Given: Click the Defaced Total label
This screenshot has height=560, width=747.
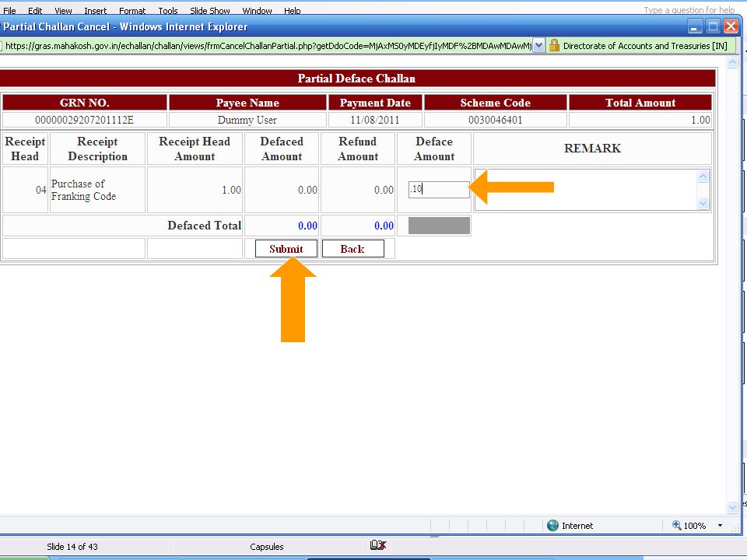Looking at the screenshot, I should 205,226.
